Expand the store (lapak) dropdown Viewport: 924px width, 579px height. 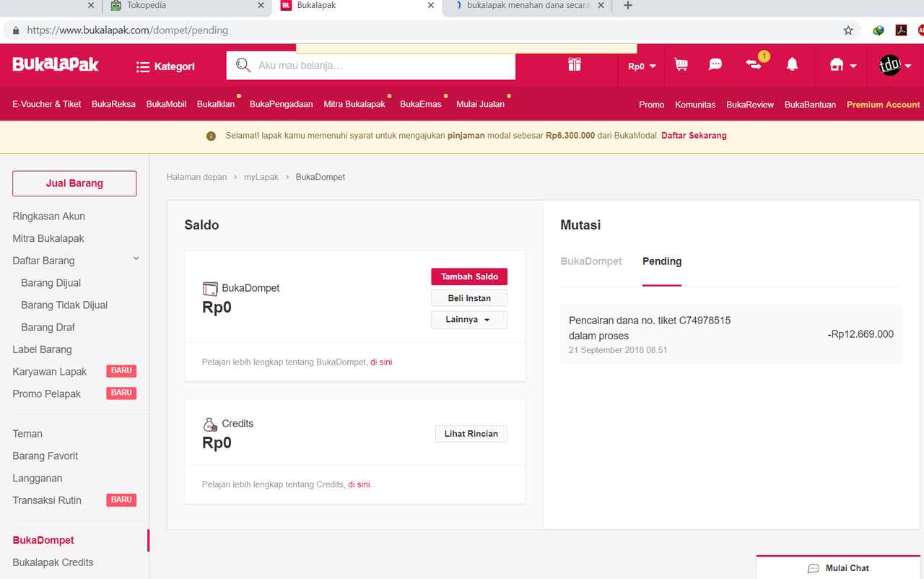(843, 66)
